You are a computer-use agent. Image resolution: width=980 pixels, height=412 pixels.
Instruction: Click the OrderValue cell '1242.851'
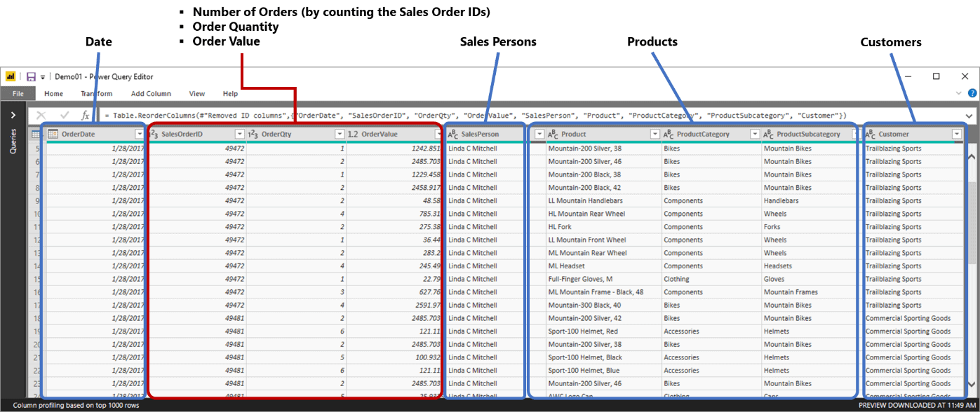pyautogui.click(x=395, y=149)
